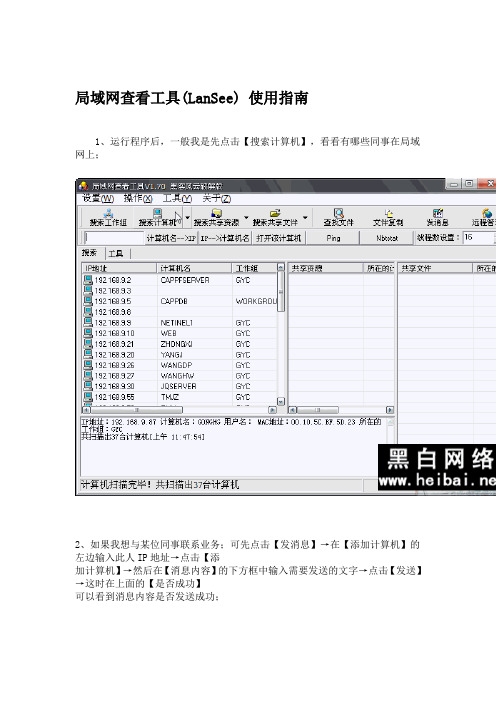Image resolution: width=496 pixels, height=702 pixels.
Task: Click the Ping button
Action: pos(333,238)
